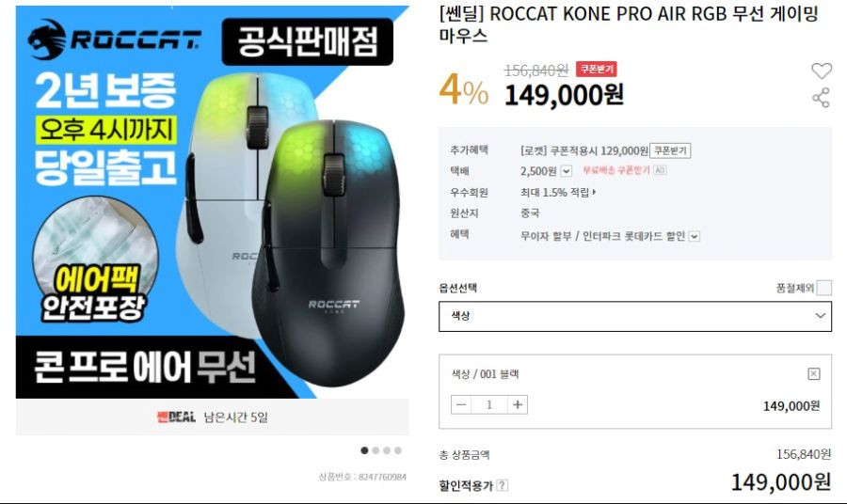The width and height of the screenshot is (847, 504).
Task: Select the first image carousel dot
Action: click(x=364, y=450)
